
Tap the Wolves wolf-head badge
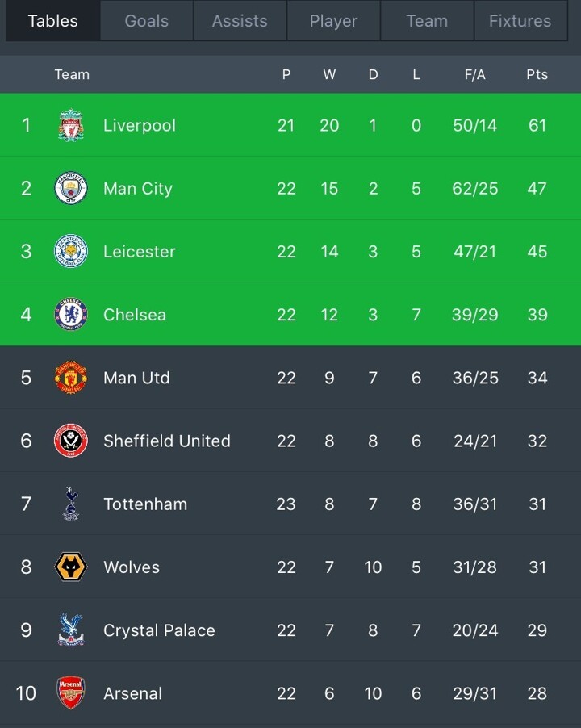pos(71,567)
